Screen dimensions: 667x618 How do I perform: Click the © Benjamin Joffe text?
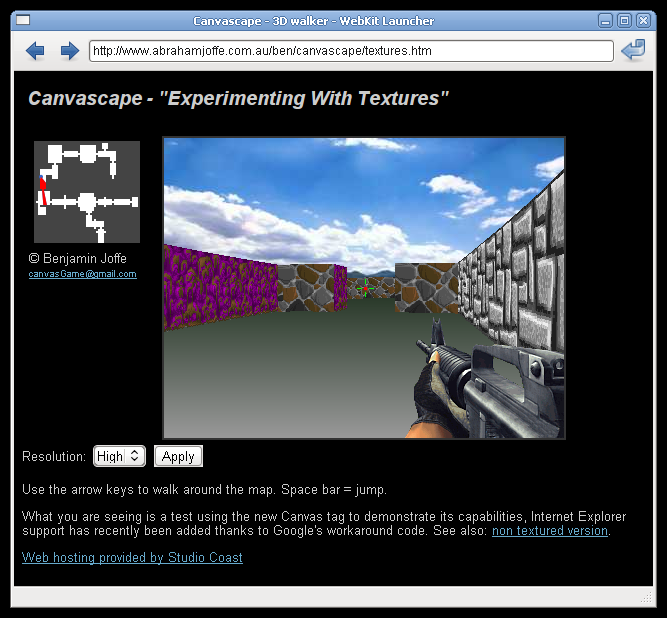point(77,258)
